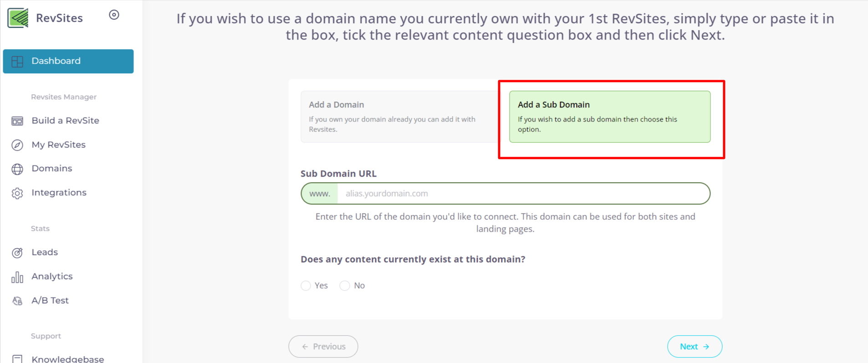Open the Analytics sidebar link
This screenshot has width=868, height=363.
[52, 276]
